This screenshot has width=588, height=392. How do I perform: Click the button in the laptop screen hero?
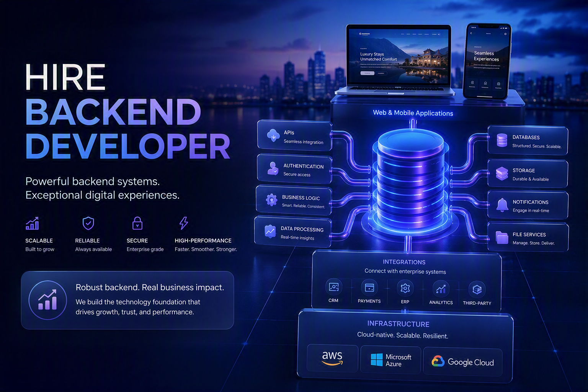[367, 73]
